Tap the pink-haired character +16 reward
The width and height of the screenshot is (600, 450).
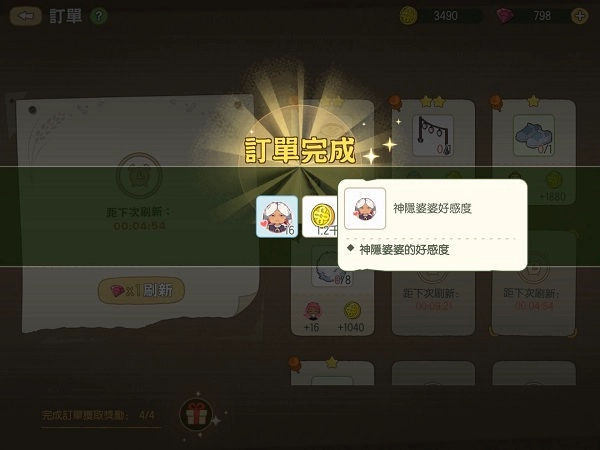pos(312,317)
